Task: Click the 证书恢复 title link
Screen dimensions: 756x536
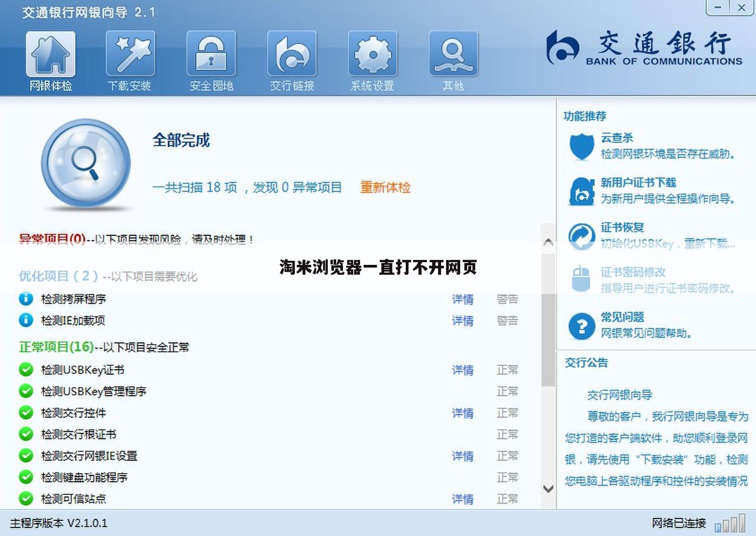Action: click(622, 227)
